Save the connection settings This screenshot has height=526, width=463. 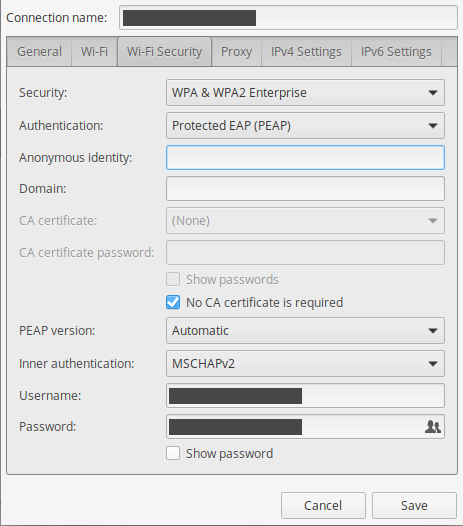[x=414, y=506]
